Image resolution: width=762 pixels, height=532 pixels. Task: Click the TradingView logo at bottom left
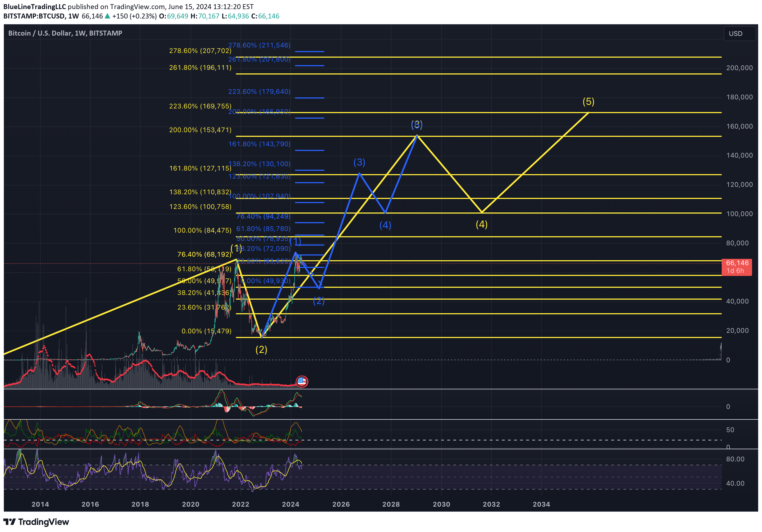(x=36, y=522)
